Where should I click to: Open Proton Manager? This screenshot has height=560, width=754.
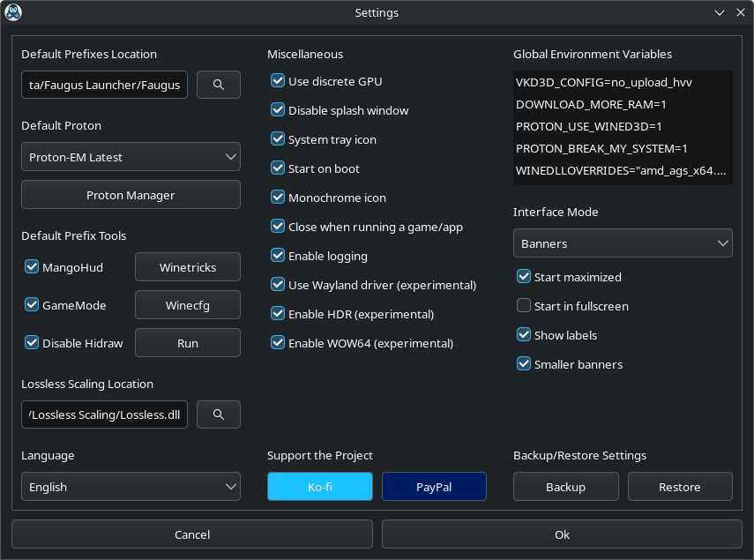coord(131,195)
